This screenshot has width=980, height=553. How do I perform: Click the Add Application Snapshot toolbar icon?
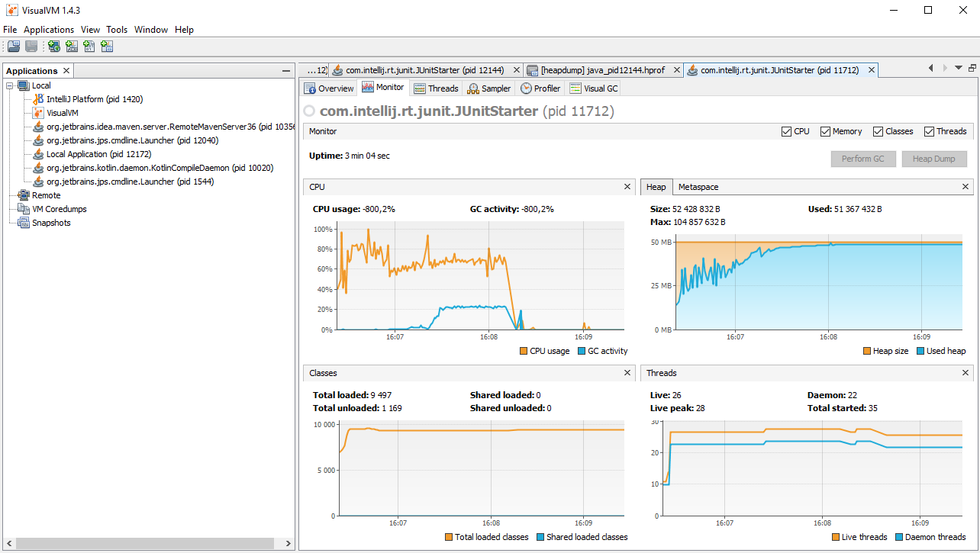pos(107,47)
